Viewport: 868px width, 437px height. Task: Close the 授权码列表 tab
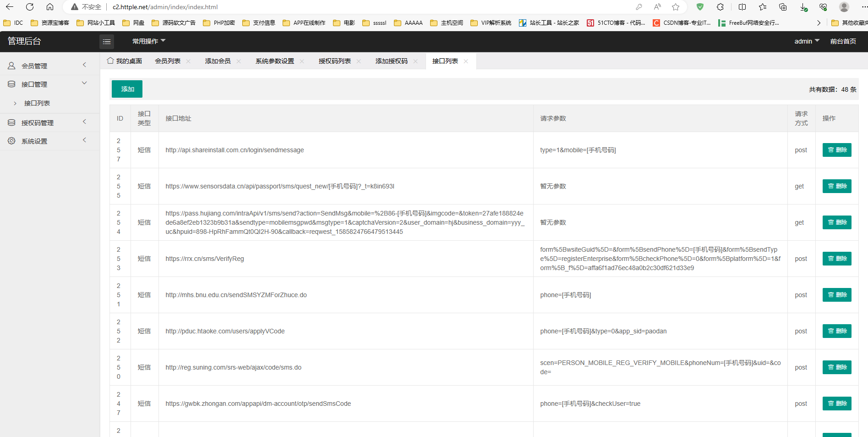[x=359, y=61]
